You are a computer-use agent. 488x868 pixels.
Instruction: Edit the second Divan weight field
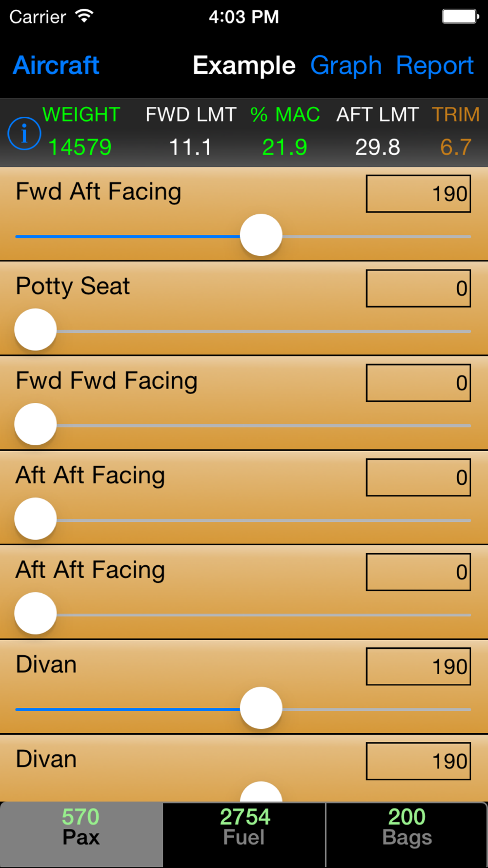(418, 762)
